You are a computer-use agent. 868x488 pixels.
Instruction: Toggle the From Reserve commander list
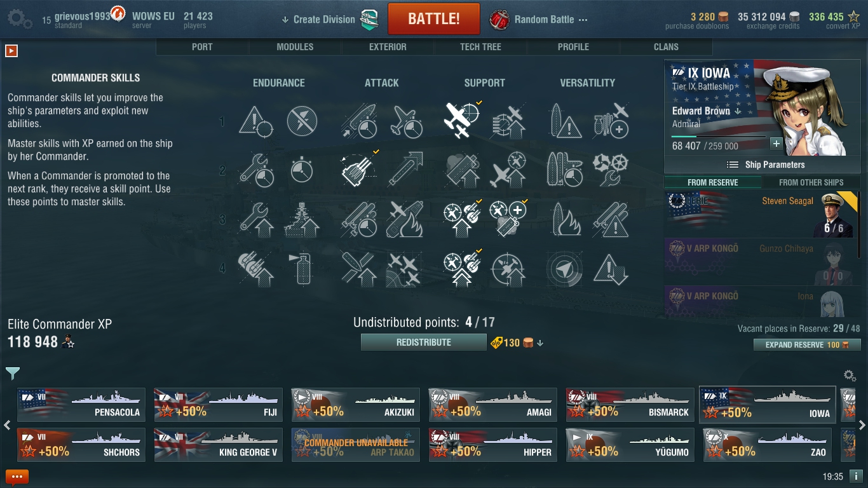(x=713, y=182)
